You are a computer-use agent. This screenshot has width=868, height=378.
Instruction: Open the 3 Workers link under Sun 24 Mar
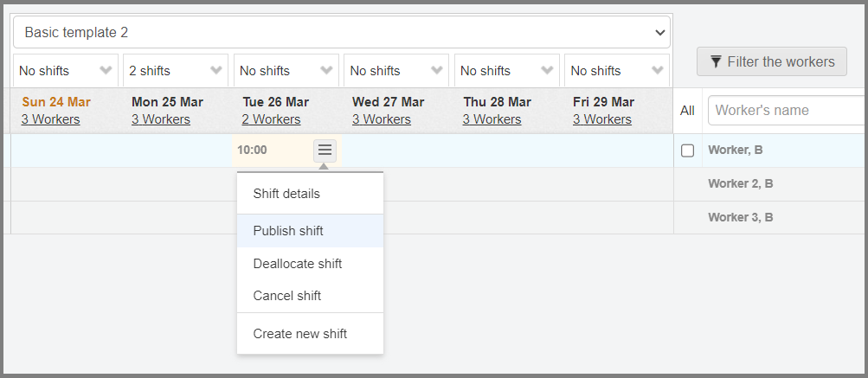[x=50, y=119]
